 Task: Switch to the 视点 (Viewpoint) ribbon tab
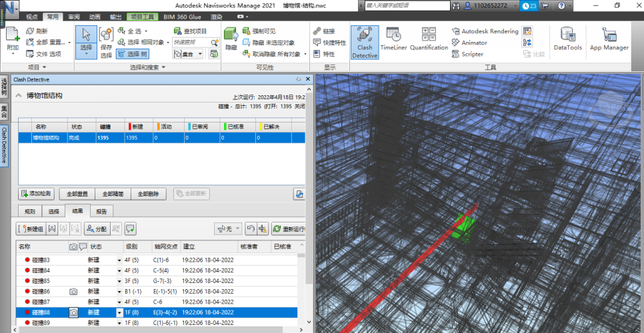31,17
